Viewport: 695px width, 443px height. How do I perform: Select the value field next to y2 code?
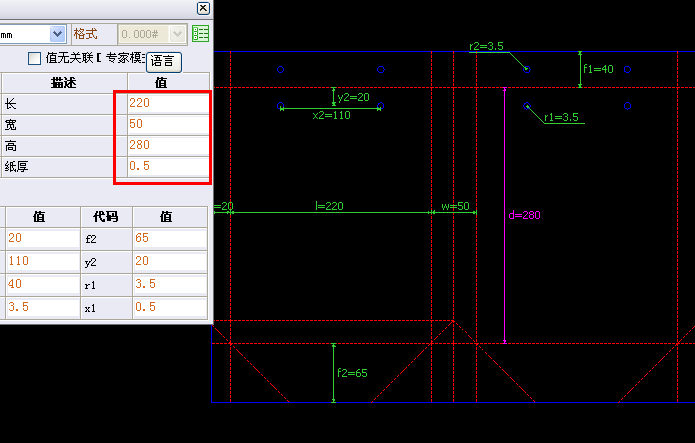[x=170, y=261]
